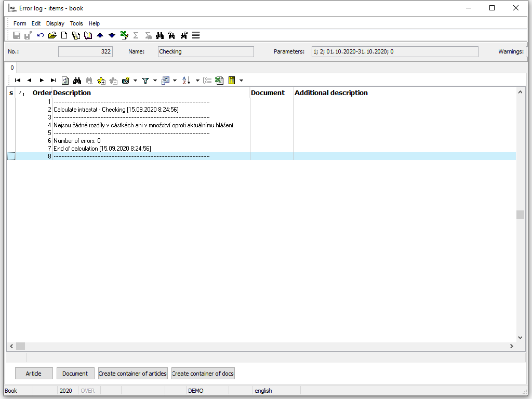Click the camera snapshot icon

click(x=126, y=81)
